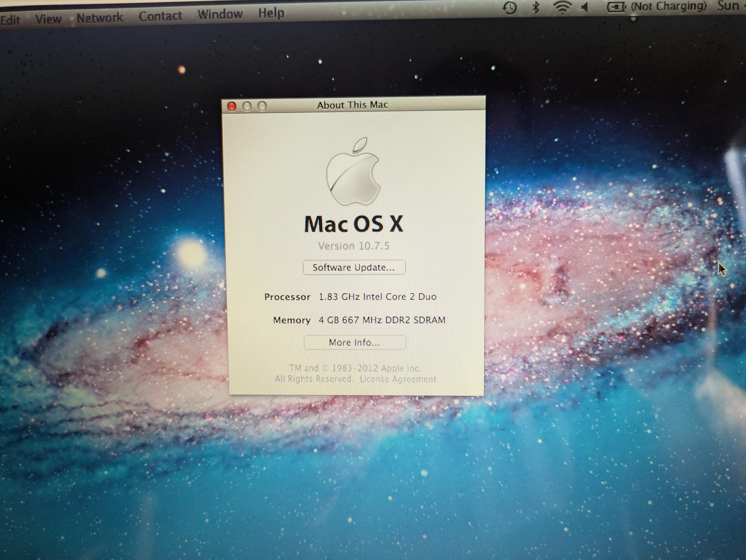746x560 pixels.
Task: Open the Window menu
Action: [x=220, y=14]
